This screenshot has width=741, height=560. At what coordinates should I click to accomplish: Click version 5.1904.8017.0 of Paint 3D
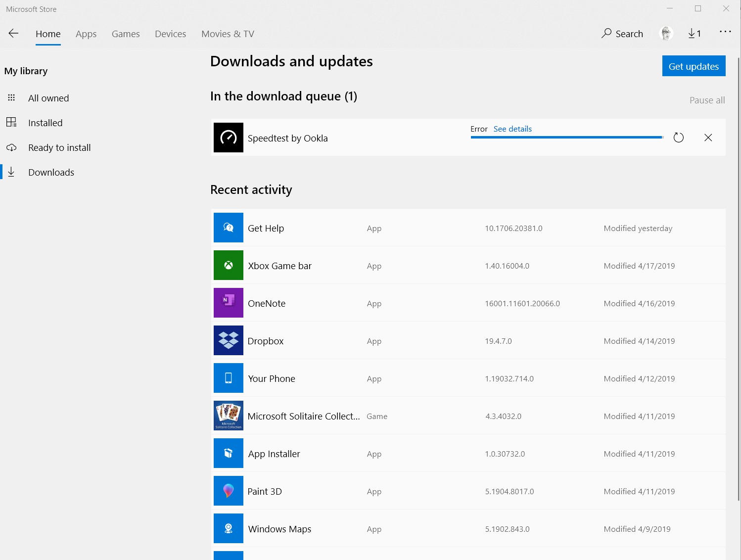pos(509,491)
